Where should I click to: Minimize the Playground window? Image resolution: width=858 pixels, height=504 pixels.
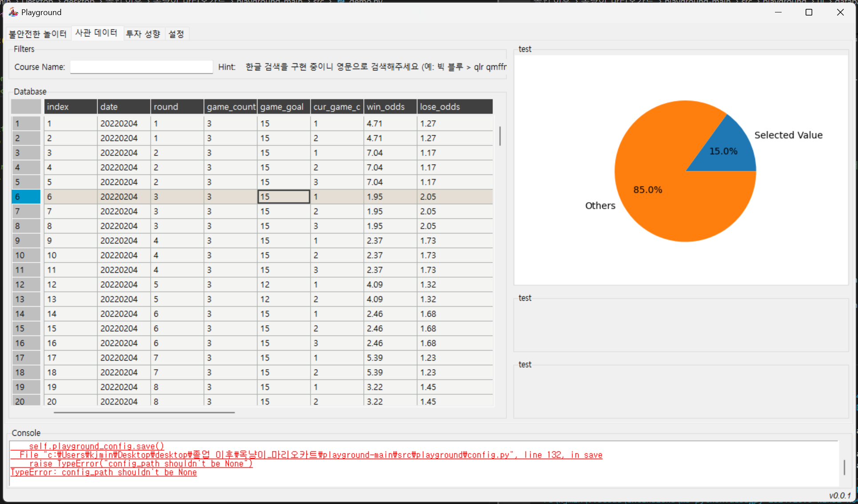click(778, 12)
